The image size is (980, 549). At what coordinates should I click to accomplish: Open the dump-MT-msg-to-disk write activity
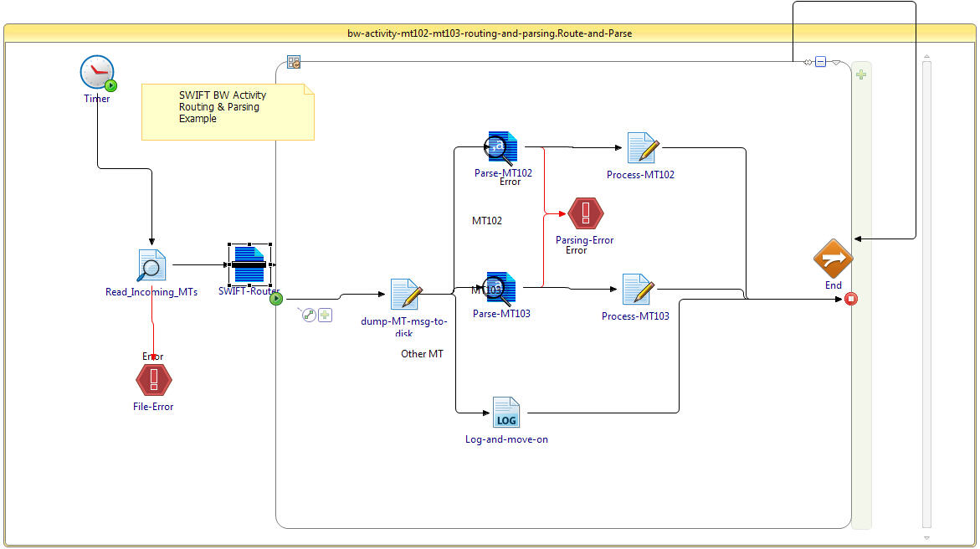click(x=406, y=294)
